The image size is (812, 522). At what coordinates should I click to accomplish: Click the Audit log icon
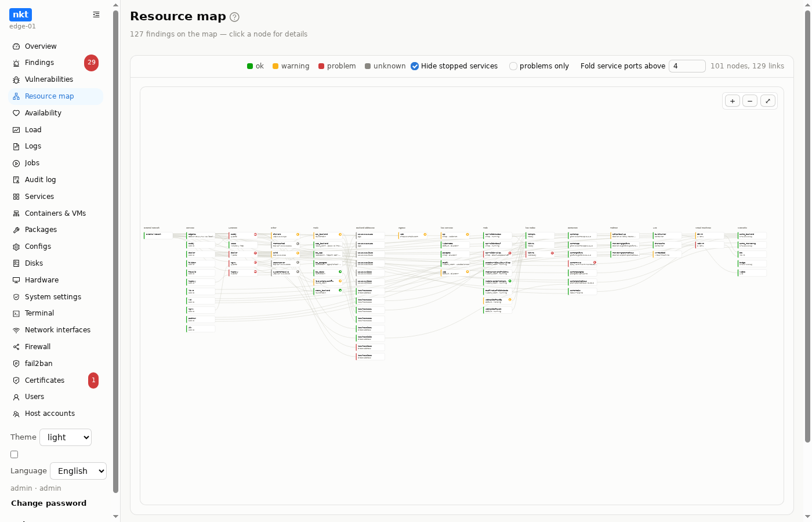[x=16, y=180]
